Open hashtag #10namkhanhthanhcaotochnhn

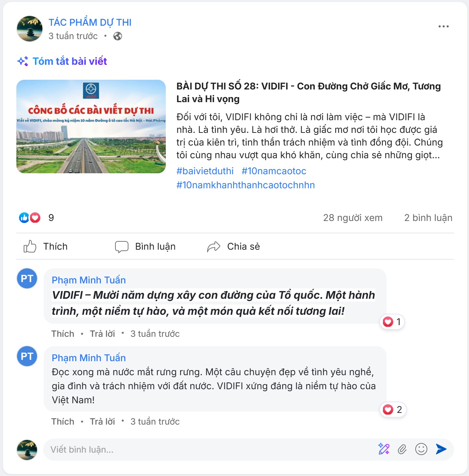246,185
